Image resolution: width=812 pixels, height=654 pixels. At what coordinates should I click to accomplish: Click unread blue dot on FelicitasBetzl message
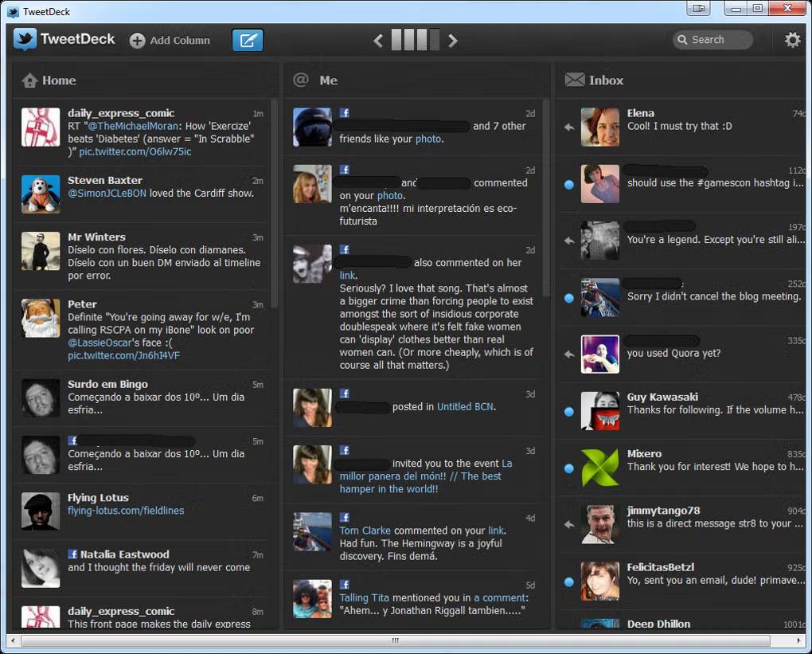(569, 582)
